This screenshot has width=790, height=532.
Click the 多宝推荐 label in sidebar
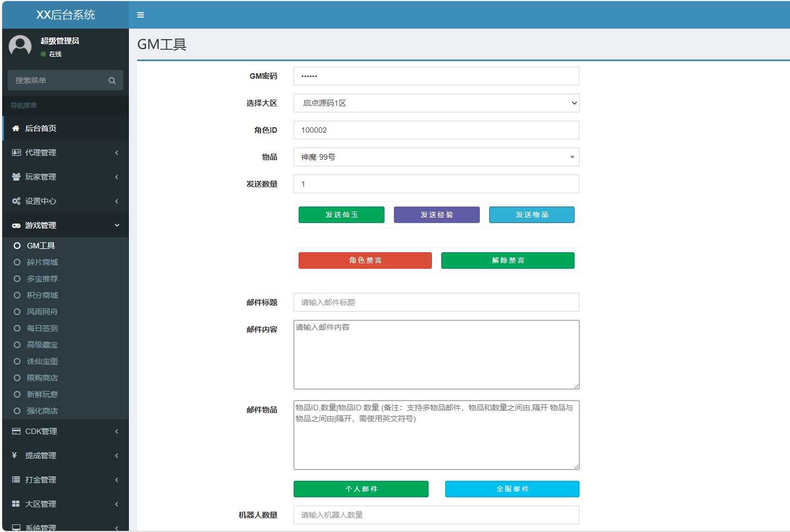click(42, 279)
